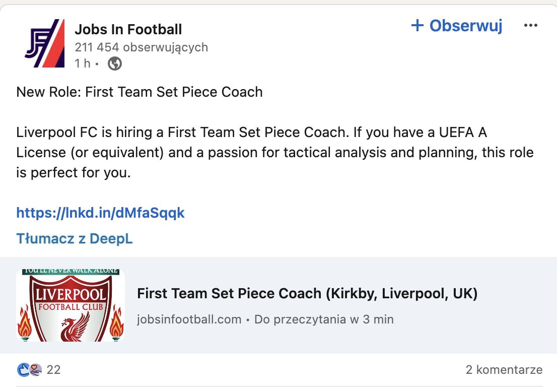557x392 pixels.
Task: Click the plus icon beside Obserwuj
Action: (417, 25)
